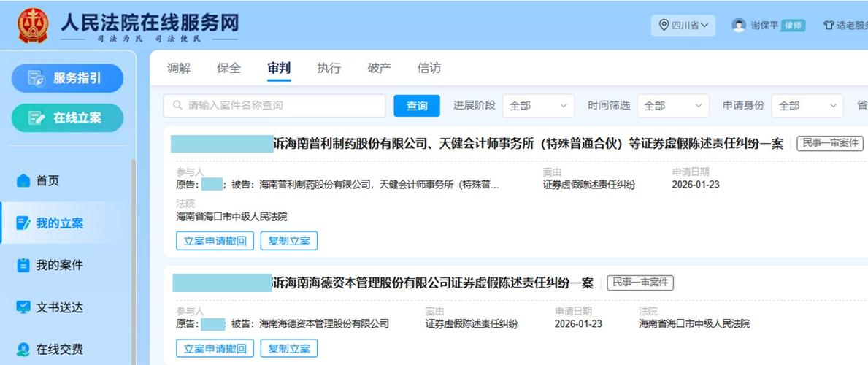Open the 申请身份 dropdown set to 全部

click(x=807, y=106)
